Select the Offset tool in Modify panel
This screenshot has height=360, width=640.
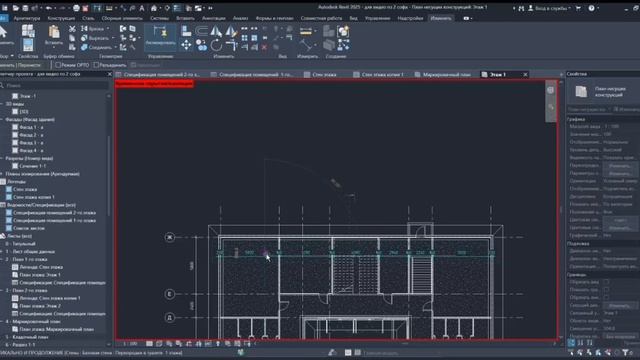201,31
